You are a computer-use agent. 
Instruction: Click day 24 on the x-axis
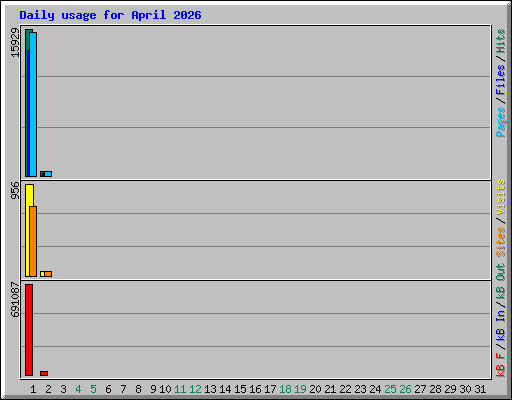(x=375, y=389)
